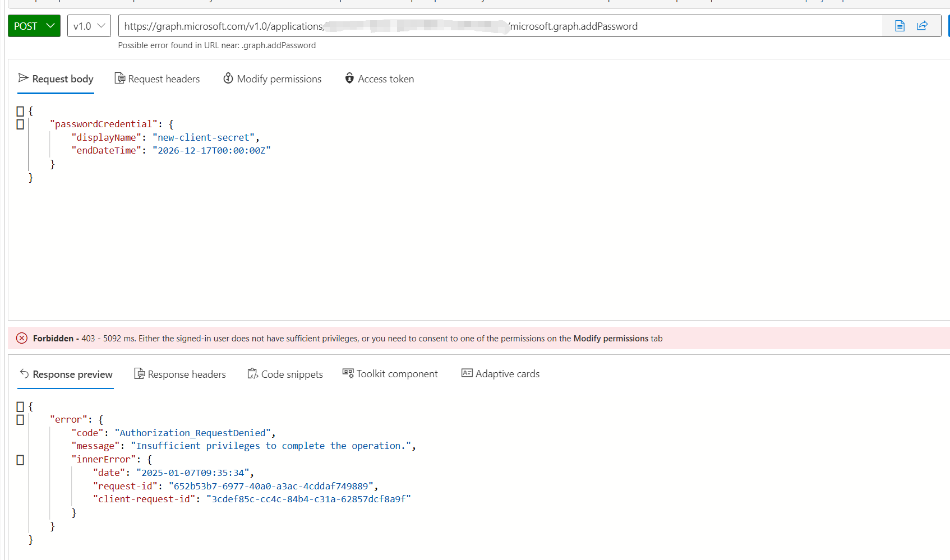Collapse the root brace in response preview
This screenshot has width=950, height=560.
coord(20,406)
